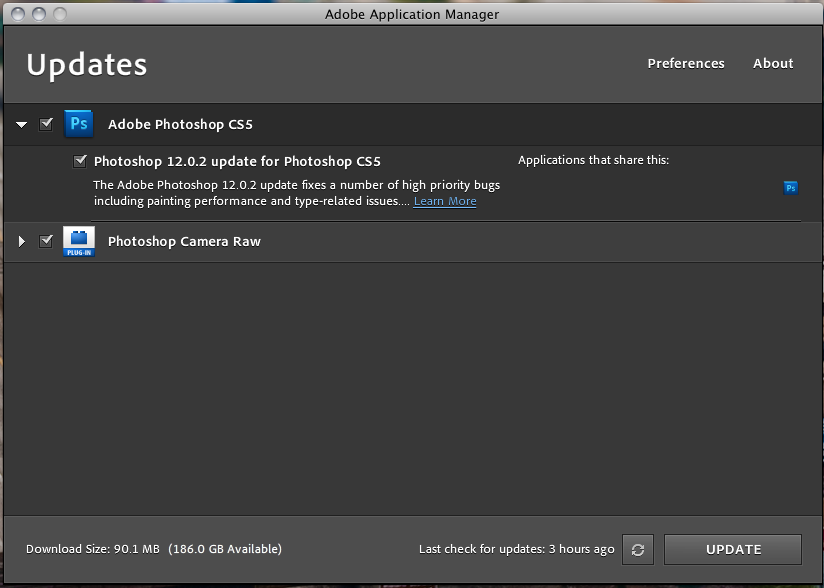The image size is (824, 588).
Task: Click the small Ps icon under Applications that share this
Action: tap(790, 188)
